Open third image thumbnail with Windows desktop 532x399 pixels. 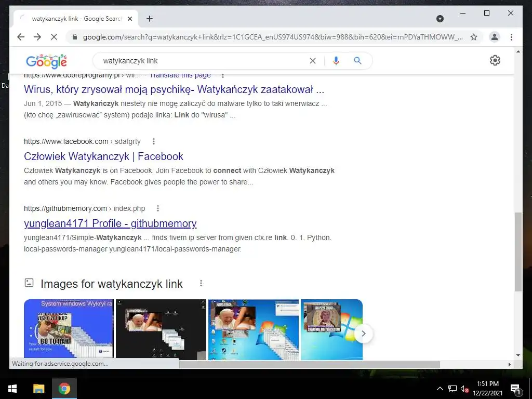click(x=254, y=328)
